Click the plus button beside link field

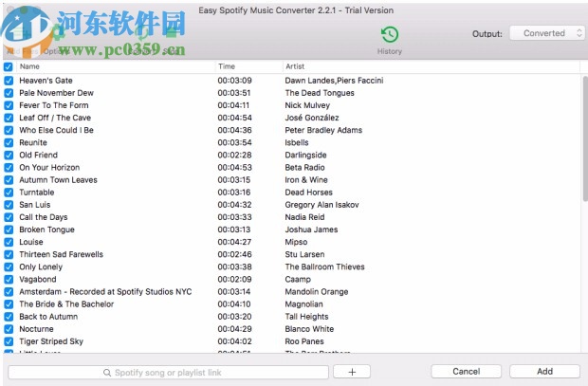pos(352,372)
